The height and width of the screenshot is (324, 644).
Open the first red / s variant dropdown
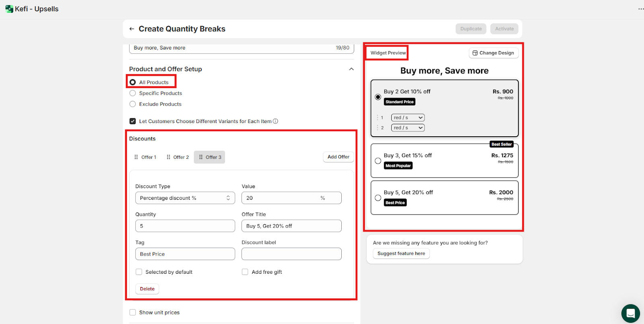click(408, 118)
